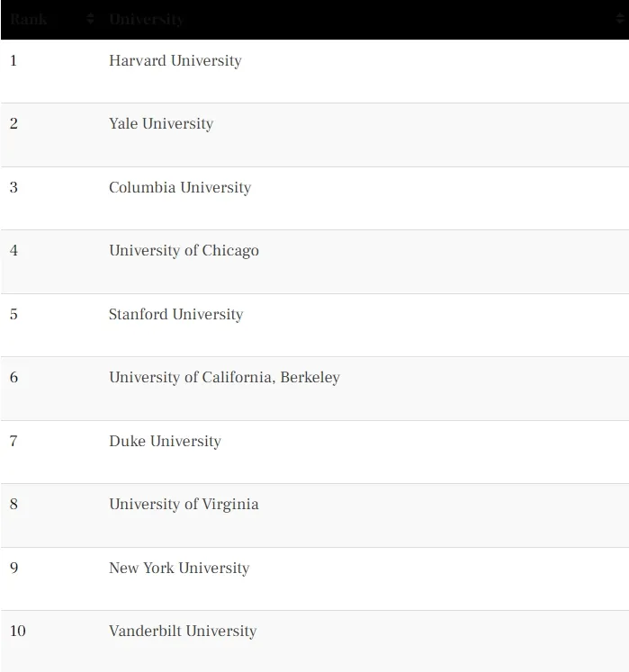Select Columbia University row text
629x672 pixels.
[x=180, y=187]
